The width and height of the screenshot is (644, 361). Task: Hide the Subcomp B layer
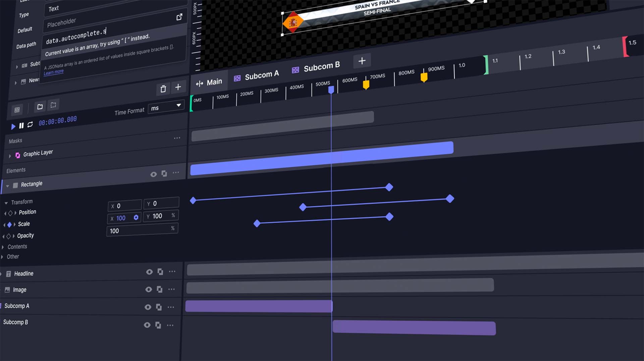coord(147,325)
